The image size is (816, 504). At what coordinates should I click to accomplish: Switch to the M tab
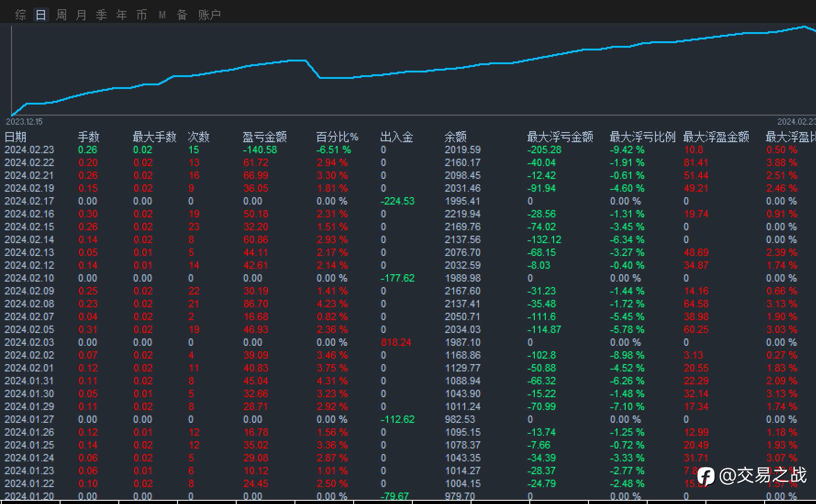click(x=162, y=15)
